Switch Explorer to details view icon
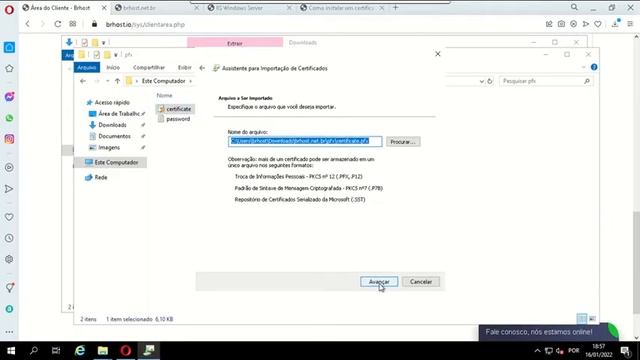The width and height of the screenshot is (640, 360). point(582,319)
